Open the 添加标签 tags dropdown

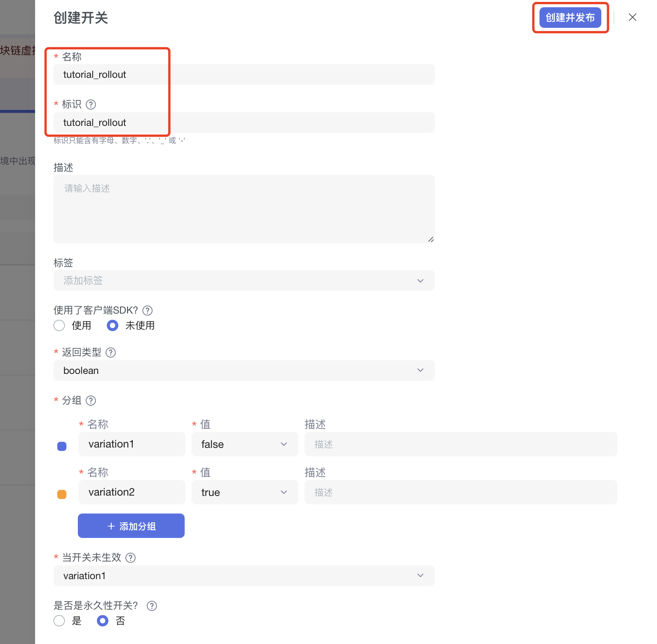244,281
